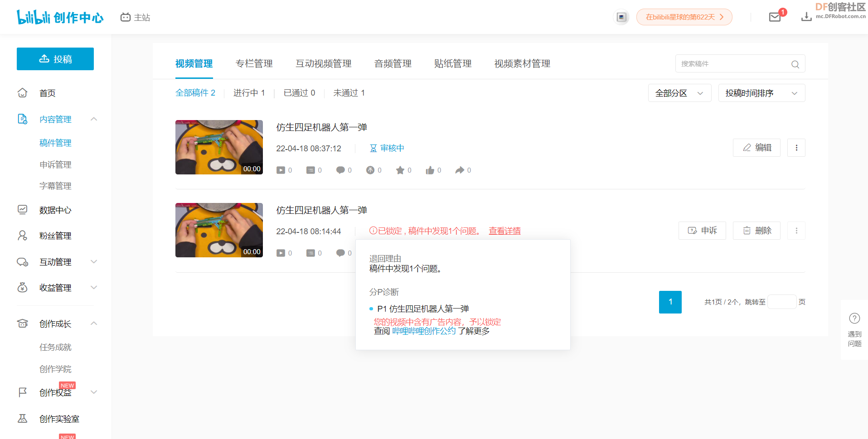Viewport: 868px width, 439px height.
Task: Filter by 已通过 0
Action: (299, 93)
